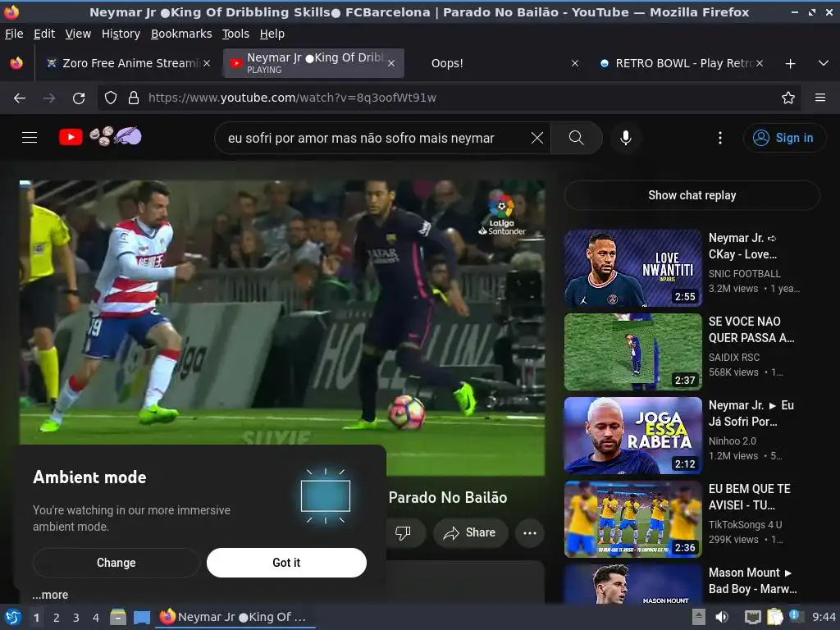Click the SNIC FOOTBALL channel name
This screenshot has height=630, width=840.
click(745, 274)
